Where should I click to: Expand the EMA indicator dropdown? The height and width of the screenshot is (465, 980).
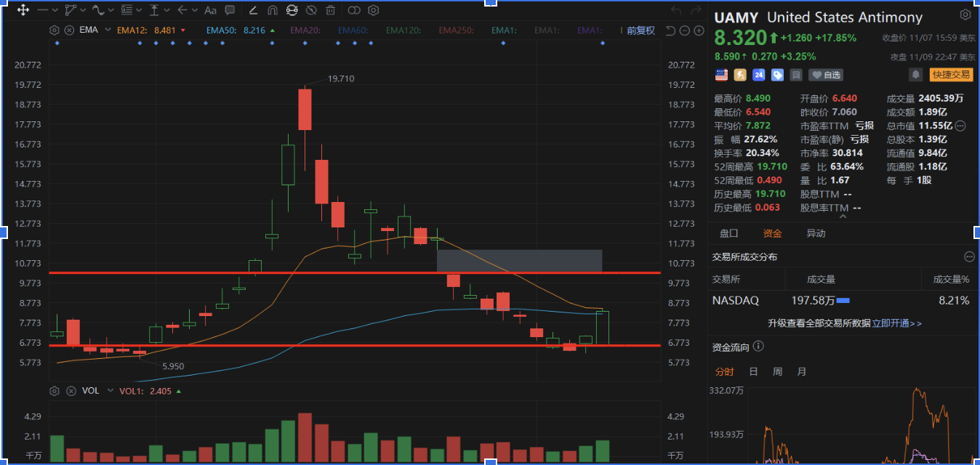coord(108,31)
